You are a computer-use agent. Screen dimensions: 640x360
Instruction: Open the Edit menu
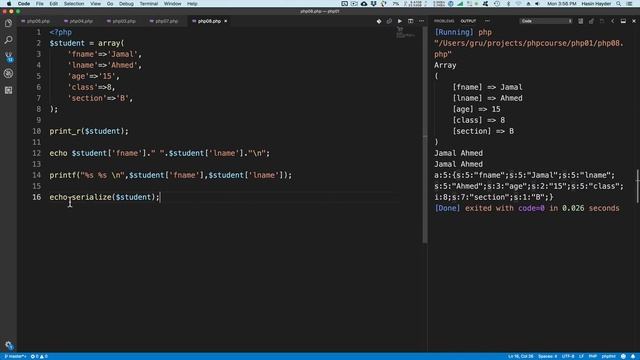(53, 4)
